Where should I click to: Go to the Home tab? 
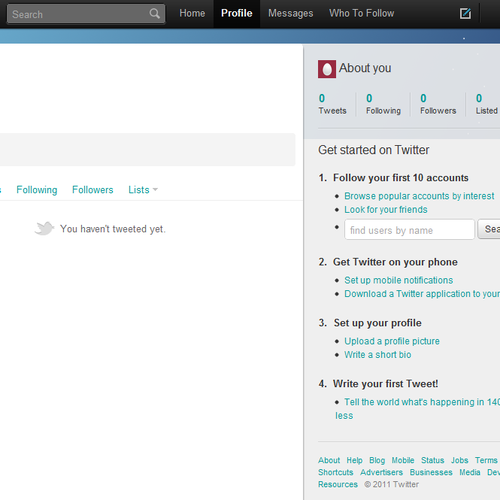(192, 13)
